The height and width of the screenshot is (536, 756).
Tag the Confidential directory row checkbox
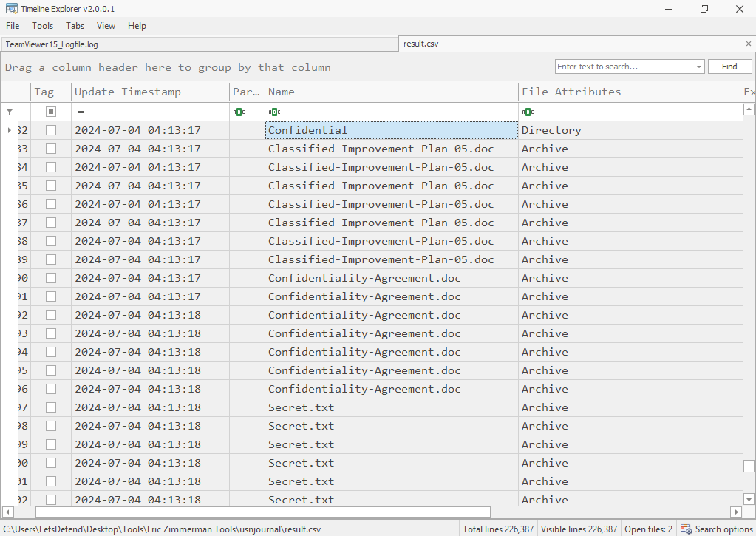coord(51,130)
